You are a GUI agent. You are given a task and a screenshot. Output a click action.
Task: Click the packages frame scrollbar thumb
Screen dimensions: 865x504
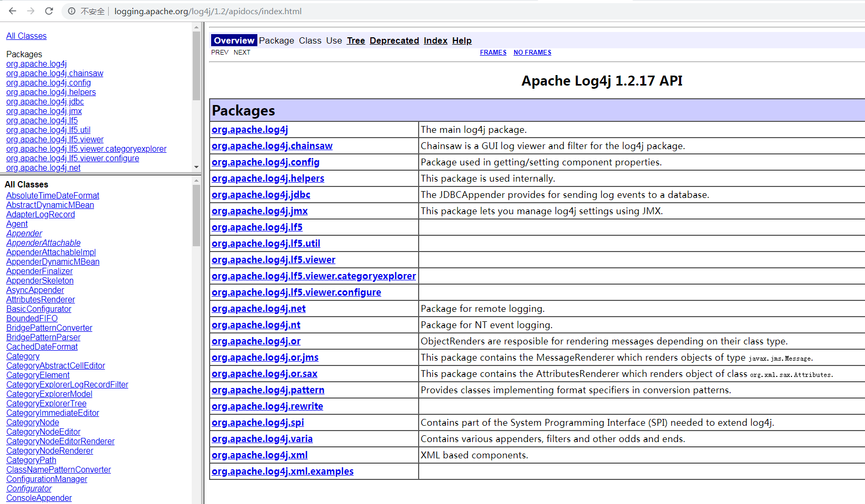pos(196,66)
